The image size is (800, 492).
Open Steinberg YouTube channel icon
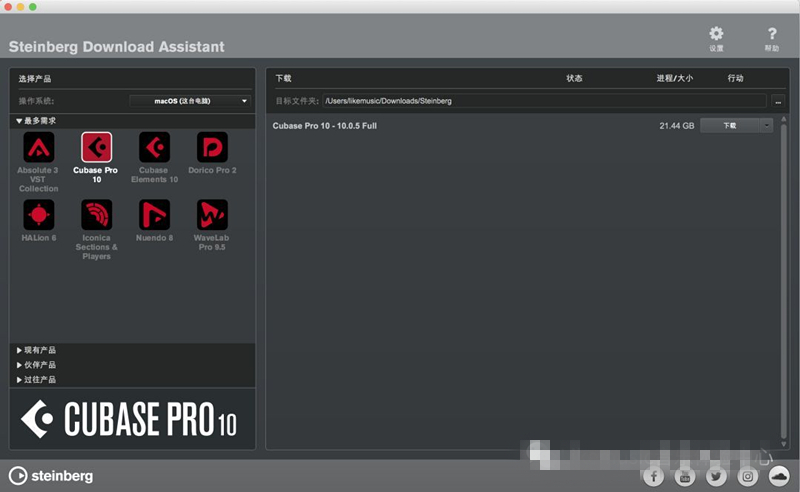click(685, 476)
